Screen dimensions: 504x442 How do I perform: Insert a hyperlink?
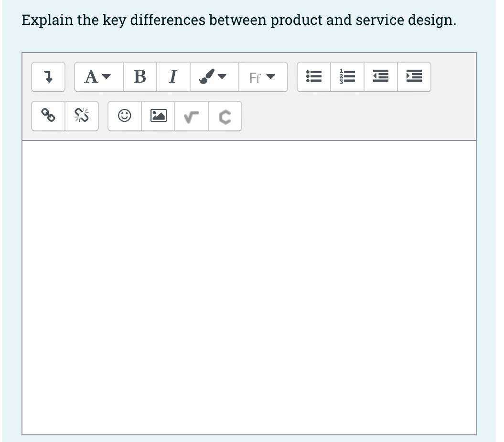(x=48, y=116)
